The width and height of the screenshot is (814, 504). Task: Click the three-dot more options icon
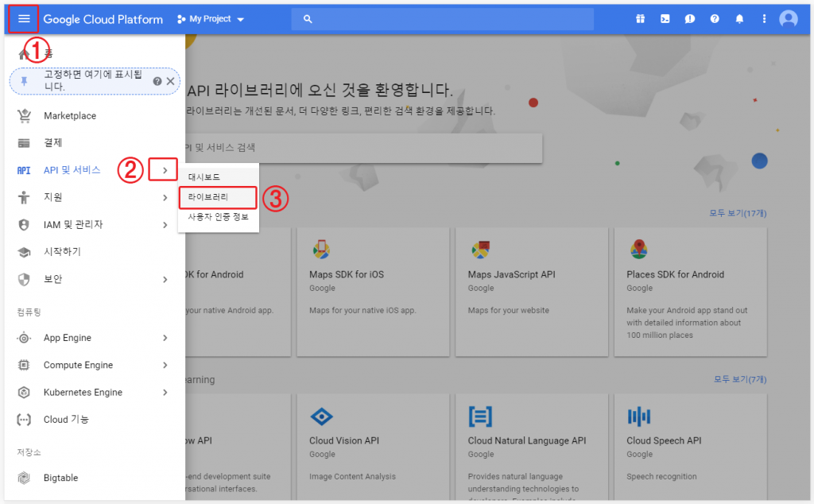tap(764, 19)
